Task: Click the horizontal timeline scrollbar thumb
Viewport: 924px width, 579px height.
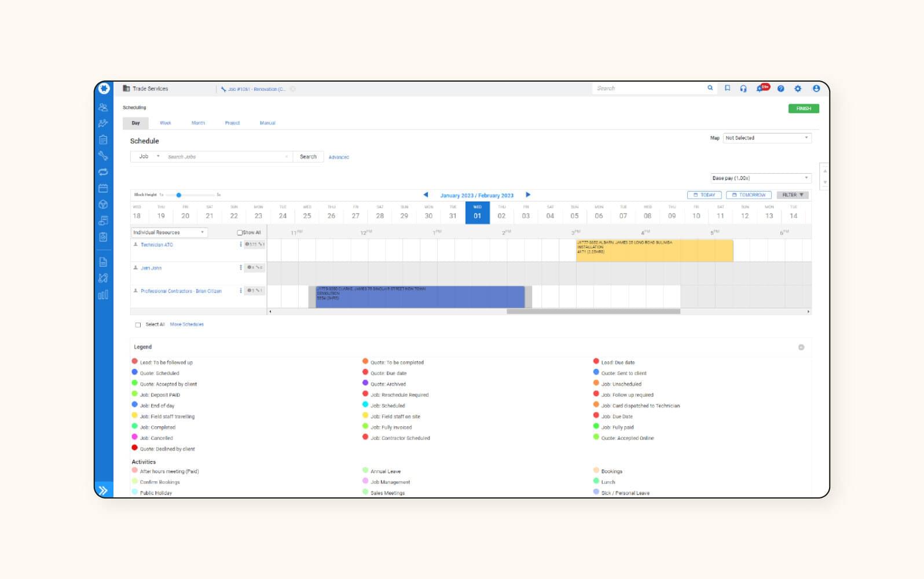Action: coord(593,312)
